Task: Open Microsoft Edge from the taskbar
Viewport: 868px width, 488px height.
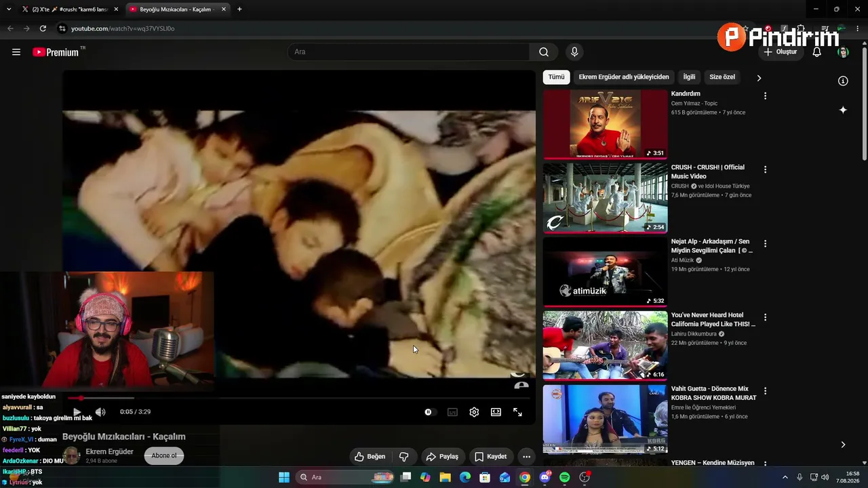Action: click(x=465, y=477)
